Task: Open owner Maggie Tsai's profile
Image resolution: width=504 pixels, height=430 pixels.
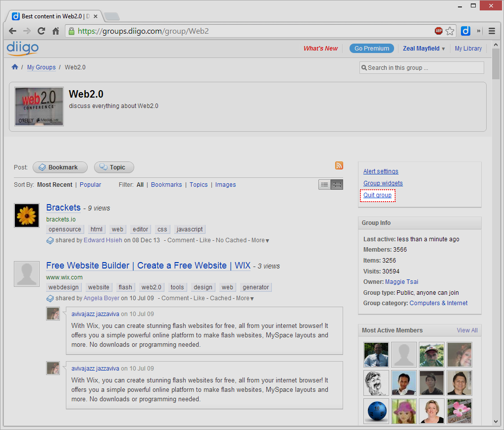Action: click(x=402, y=282)
